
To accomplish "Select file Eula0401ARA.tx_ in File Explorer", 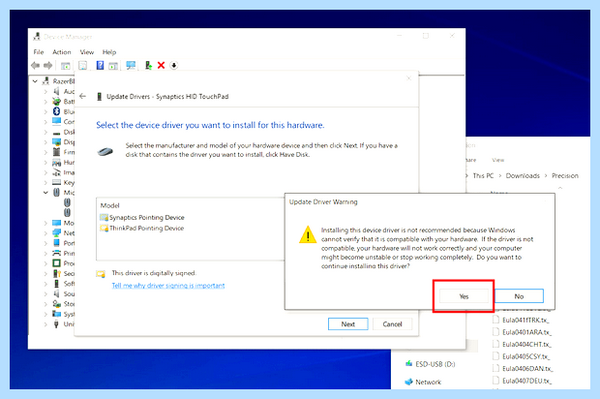I will point(522,332).
